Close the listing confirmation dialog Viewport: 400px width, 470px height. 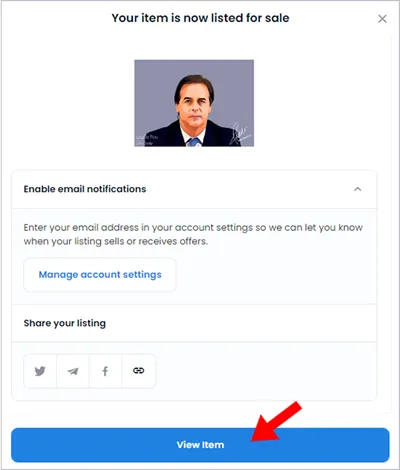pos(382,19)
